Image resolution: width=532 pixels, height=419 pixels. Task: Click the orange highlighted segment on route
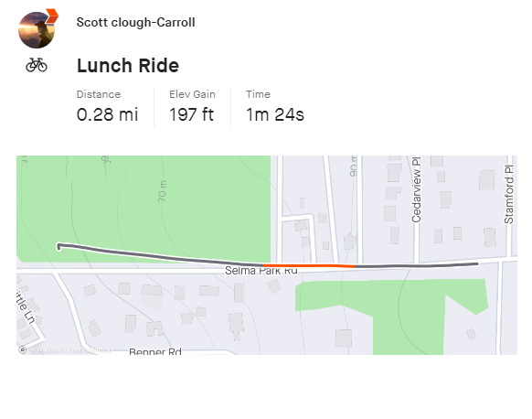(309, 266)
